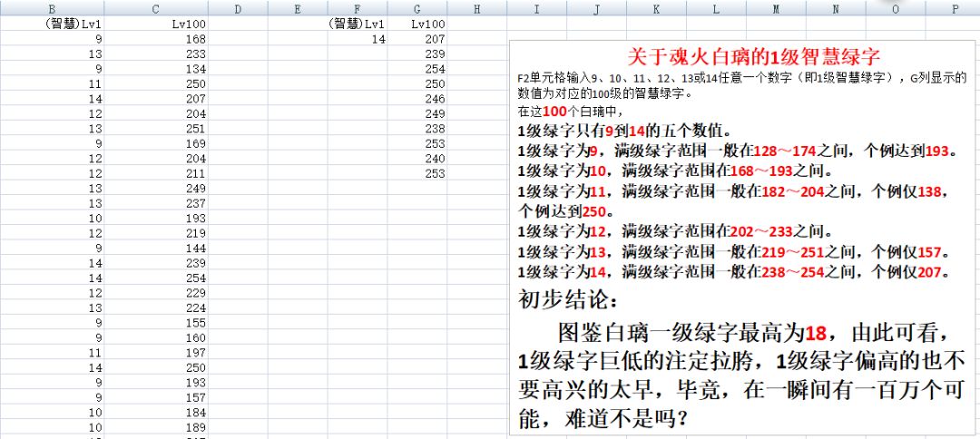Select the input cell containing 14 in column F
This screenshot has height=439, width=980.
357,39
